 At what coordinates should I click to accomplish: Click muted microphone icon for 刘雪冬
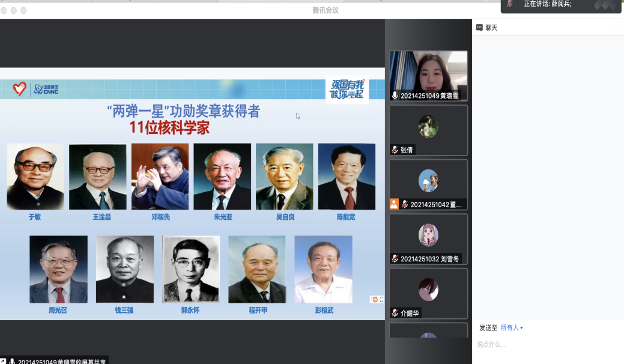(395, 259)
